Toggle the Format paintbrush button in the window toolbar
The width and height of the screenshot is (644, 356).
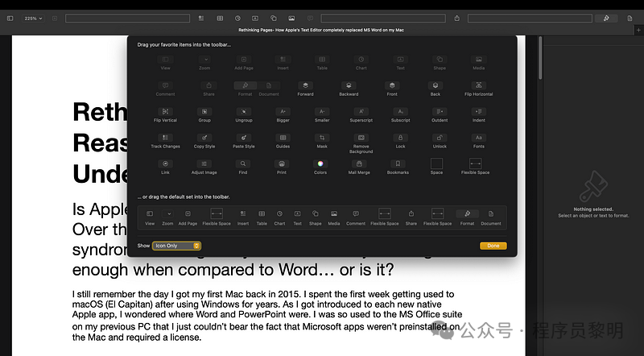(606, 19)
